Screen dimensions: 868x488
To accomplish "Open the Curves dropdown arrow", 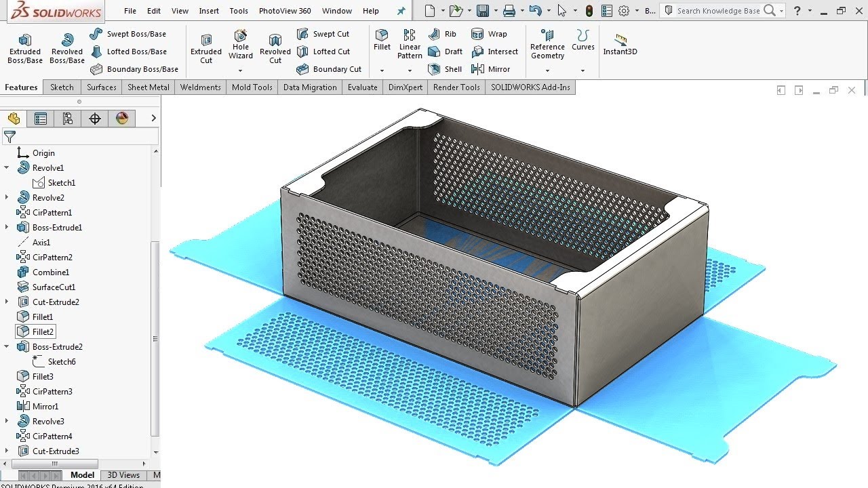I will [x=583, y=70].
